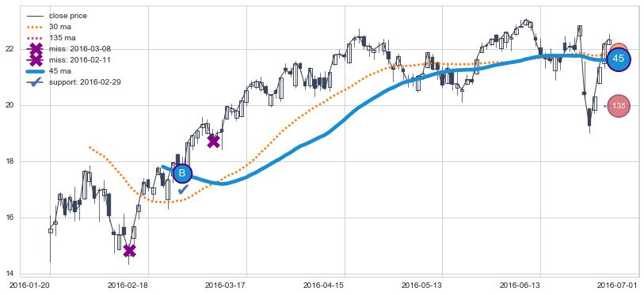Screen dimensions: 644x295
Task: Click the thick blue line swatch in legend
Action: [36, 71]
